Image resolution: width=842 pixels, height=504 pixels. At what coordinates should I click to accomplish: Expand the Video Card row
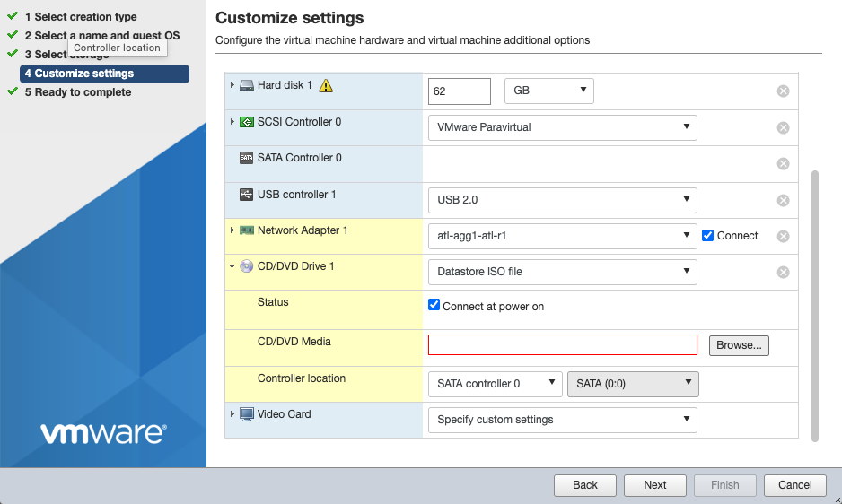232,413
